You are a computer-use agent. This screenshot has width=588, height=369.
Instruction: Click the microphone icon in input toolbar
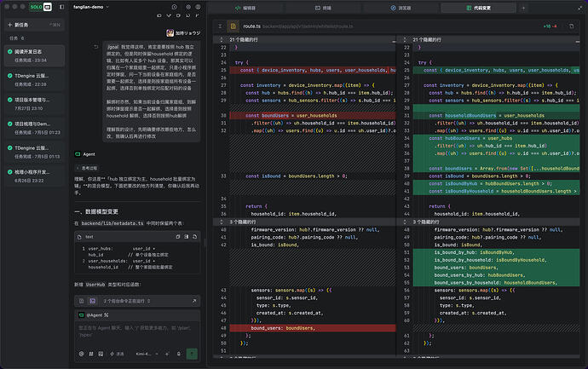coord(178,354)
